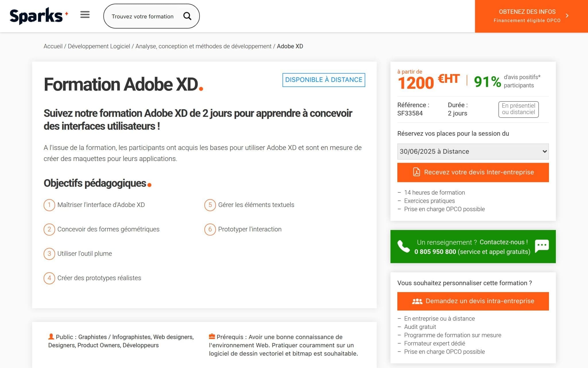The height and width of the screenshot is (368, 588).
Task: Open the Développement Logiciel breadcrumb link
Action: click(99, 46)
